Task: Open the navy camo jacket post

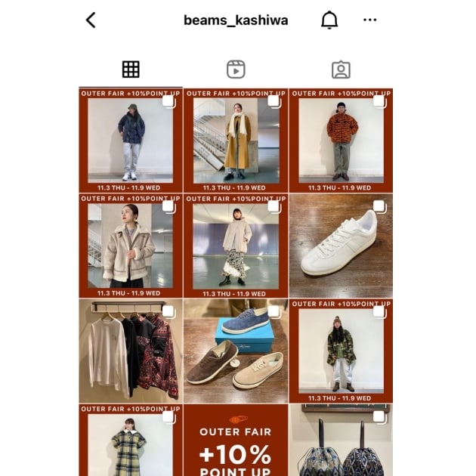Action: tap(131, 141)
